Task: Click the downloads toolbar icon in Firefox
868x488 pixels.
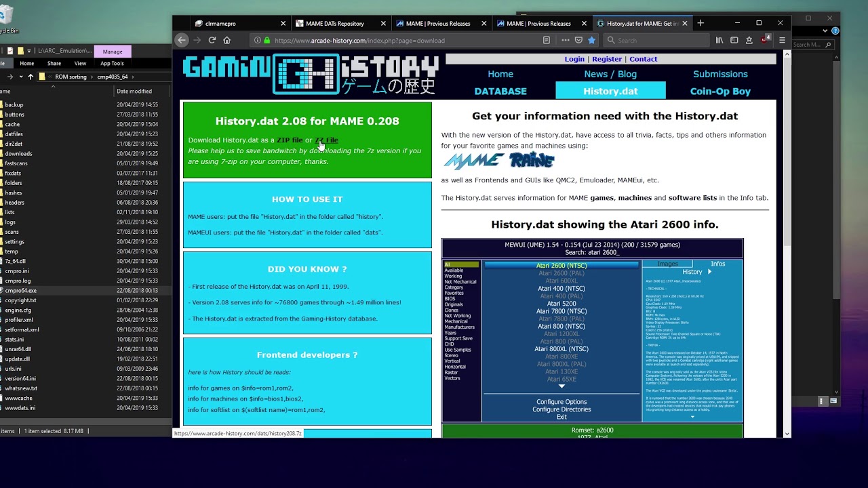Action: pyautogui.click(x=749, y=40)
